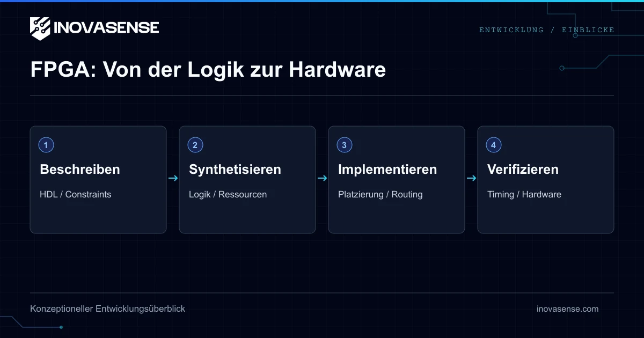Image resolution: width=644 pixels, height=338 pixels.
Task: Click the 'ENTWICKLUNG / EINBLICKE' header label
Action: (546, 30)
